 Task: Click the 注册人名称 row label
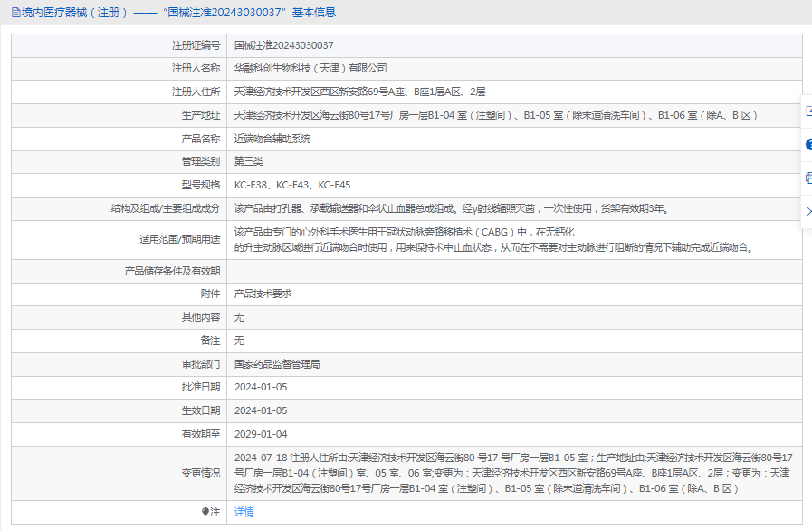(196, 68)
